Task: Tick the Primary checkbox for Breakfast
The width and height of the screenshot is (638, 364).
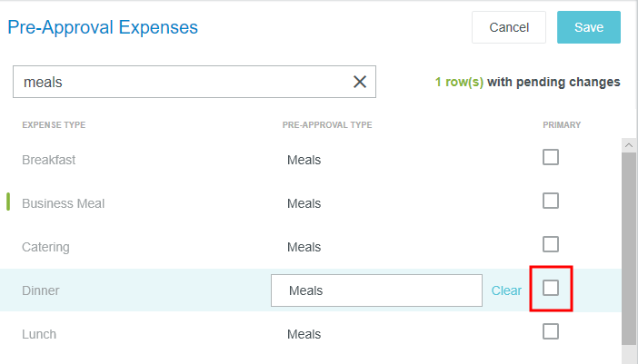Action: pyautogui.click(x=551, y=157)
